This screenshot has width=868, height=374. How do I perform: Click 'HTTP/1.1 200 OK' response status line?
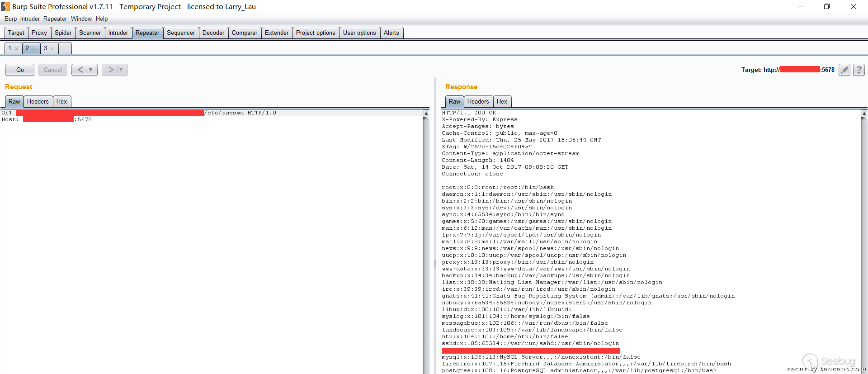469,113
